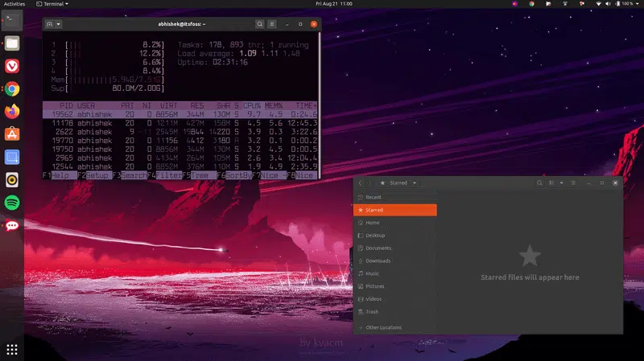The width and height of the screenshot is (644, 361).
Task: Open the Terminal app menu in top bar
Action: click(x=52, y=4)
